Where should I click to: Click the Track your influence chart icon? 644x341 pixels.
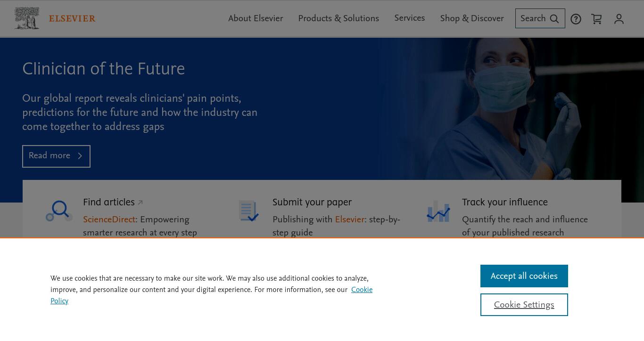pyautogui.click(x=438, y=211)
